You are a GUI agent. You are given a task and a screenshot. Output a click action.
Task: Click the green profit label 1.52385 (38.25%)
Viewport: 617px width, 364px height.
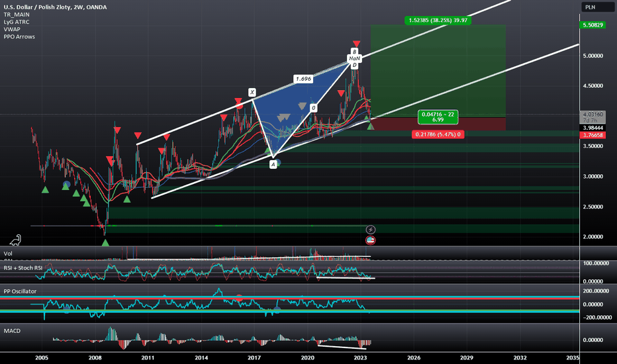[438, 20]
